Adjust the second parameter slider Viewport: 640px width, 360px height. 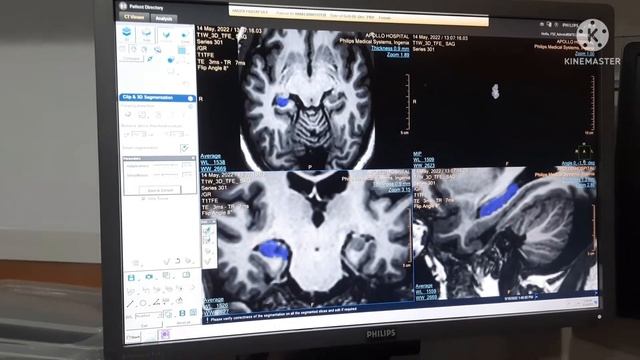(x=165, y=174)
